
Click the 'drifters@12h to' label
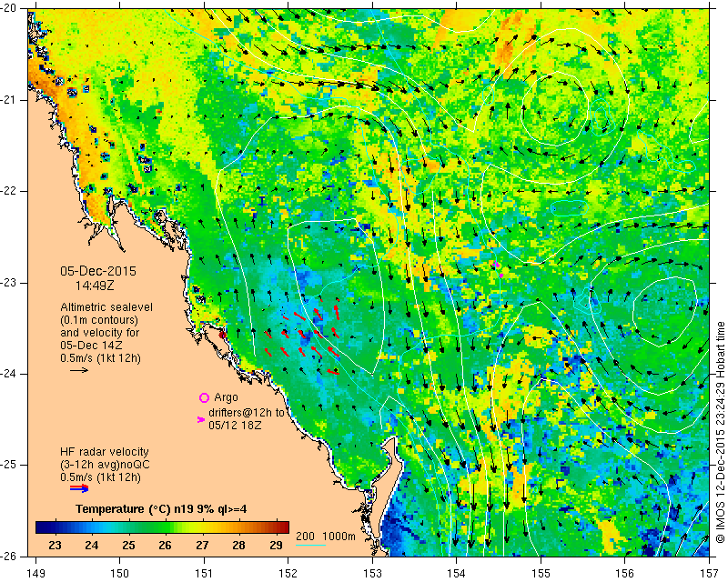(x=247, y=412)
